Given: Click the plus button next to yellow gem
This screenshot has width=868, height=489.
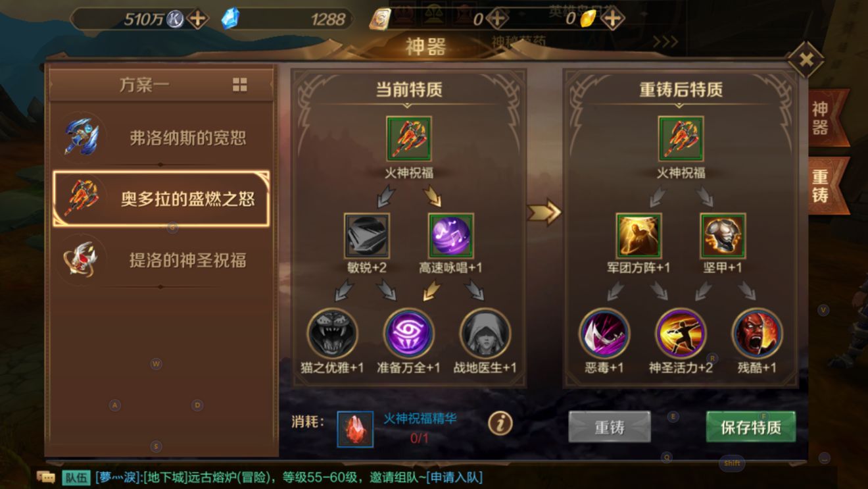Looking at the screenshot, I should coord(612,18).
